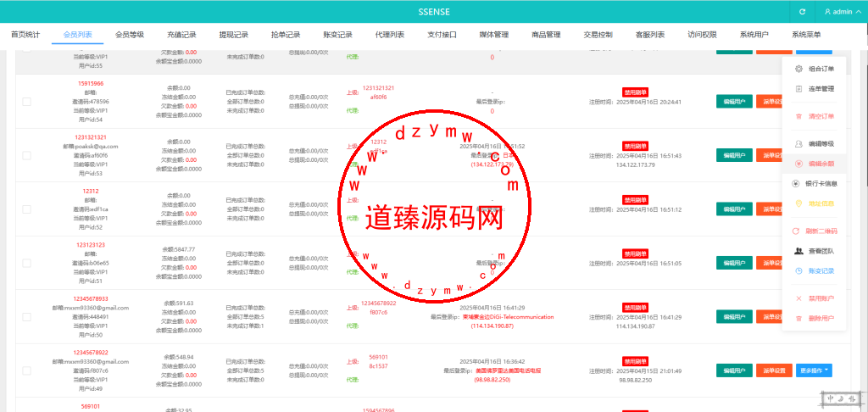Click superior link 569101 8c1537

pos(379,362)
